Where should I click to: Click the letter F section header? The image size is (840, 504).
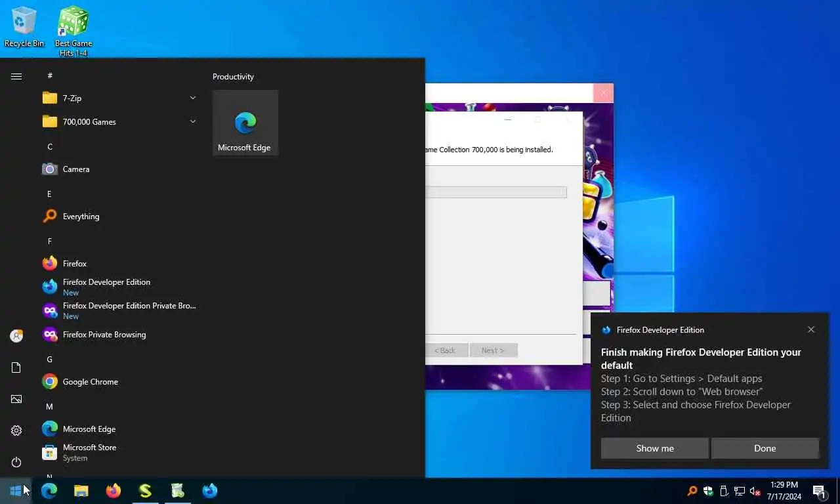pyautogui.click(x=50, y=241)
